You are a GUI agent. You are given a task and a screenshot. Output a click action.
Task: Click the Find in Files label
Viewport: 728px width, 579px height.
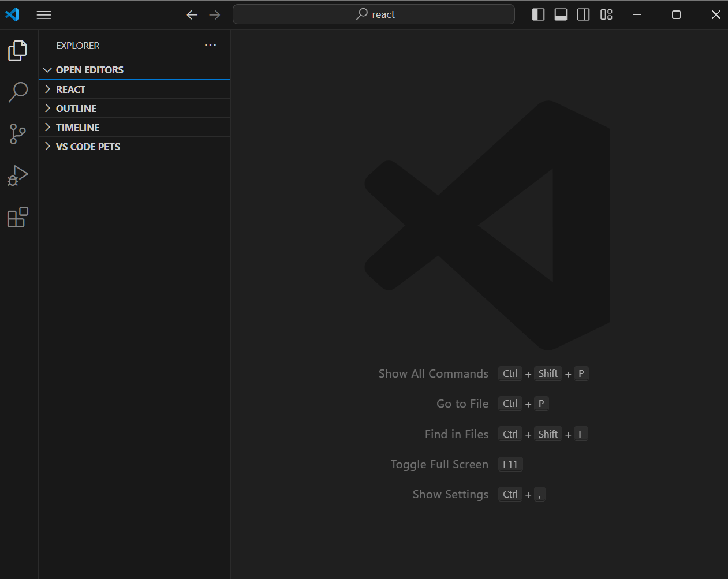pyautogui.click(x=457, y=434)
